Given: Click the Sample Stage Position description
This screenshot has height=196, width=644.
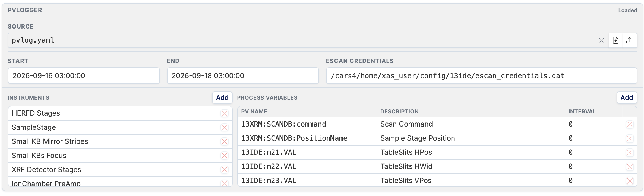Looking at the screenshot, I should point(418,138).
